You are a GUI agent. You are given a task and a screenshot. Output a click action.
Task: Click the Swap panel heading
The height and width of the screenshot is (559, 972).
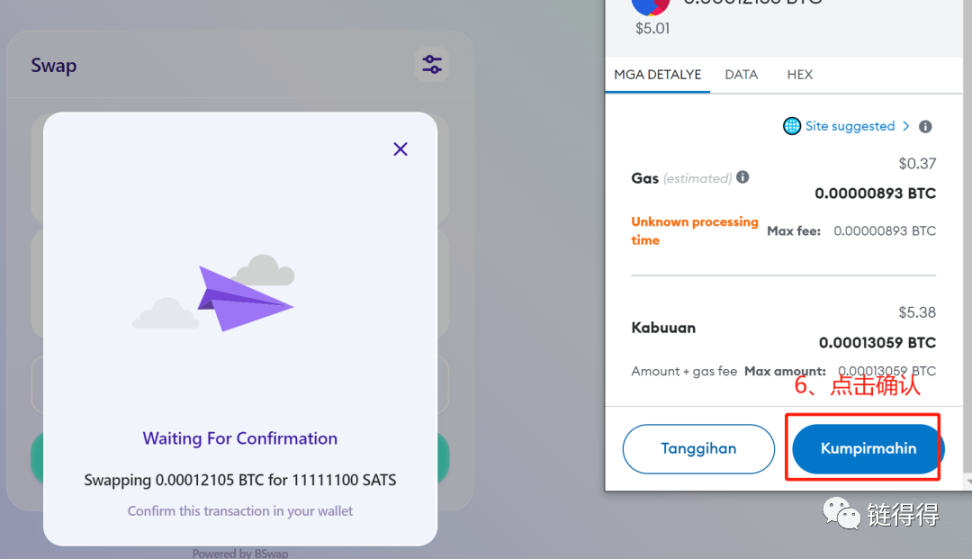(x=54, y=65)
